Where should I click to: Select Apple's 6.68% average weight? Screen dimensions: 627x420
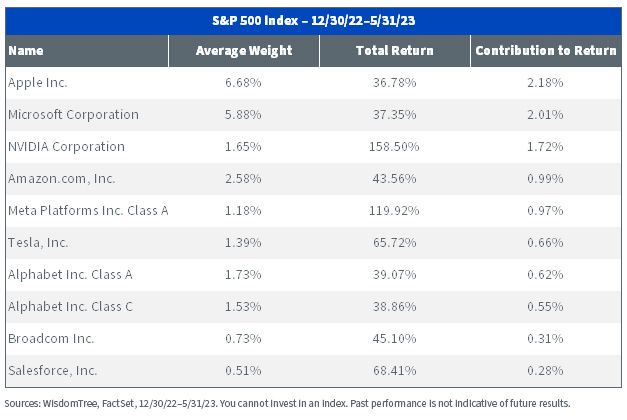tap(243, 82)
